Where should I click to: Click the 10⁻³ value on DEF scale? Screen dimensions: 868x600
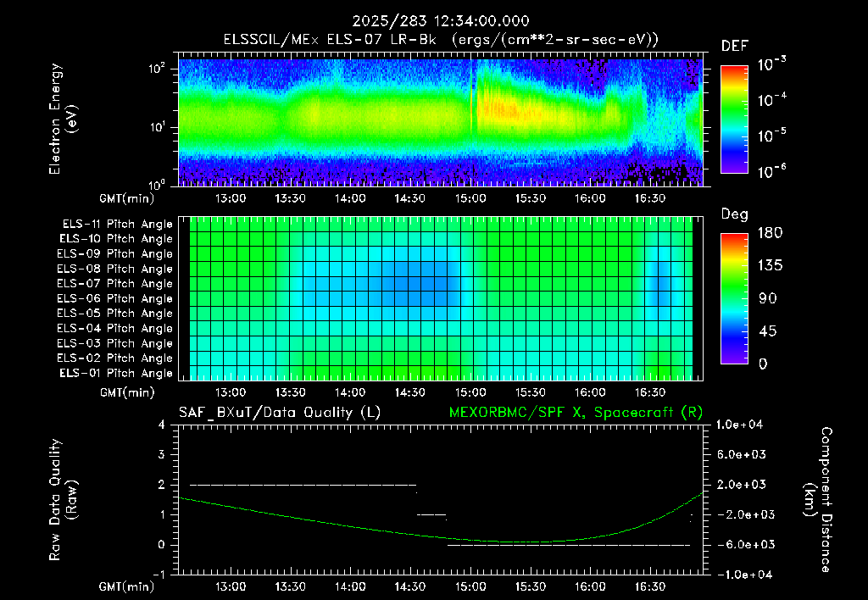771,64
